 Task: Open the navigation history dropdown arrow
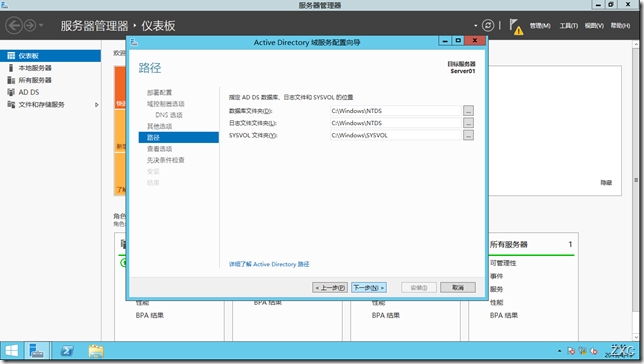(41, 25)
